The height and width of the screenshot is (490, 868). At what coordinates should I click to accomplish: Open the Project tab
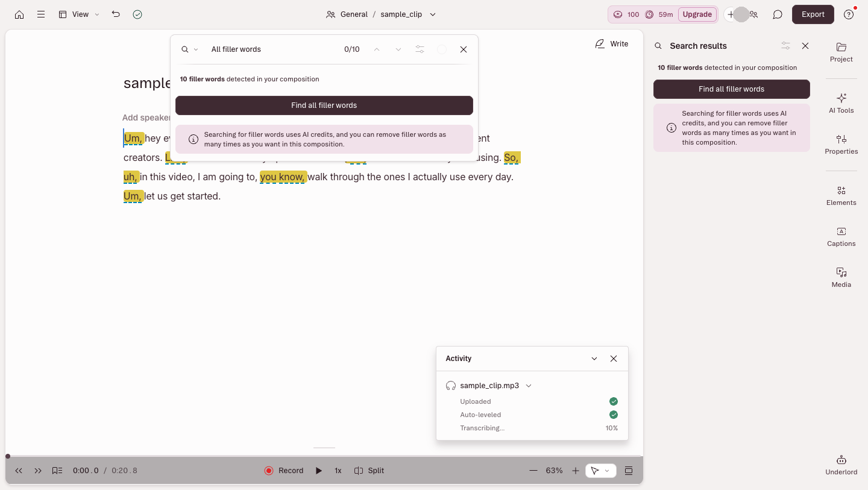click(841, 52)
